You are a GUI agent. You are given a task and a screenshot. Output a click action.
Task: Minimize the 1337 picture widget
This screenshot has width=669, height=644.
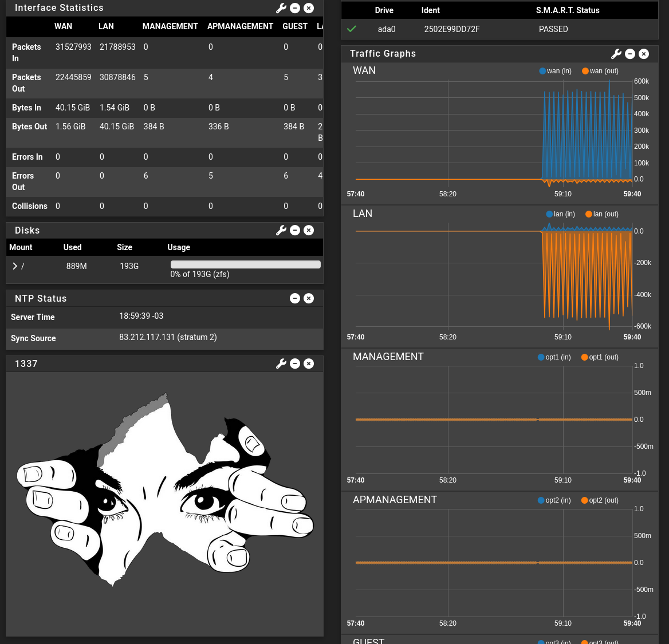(x=295, y=364)
